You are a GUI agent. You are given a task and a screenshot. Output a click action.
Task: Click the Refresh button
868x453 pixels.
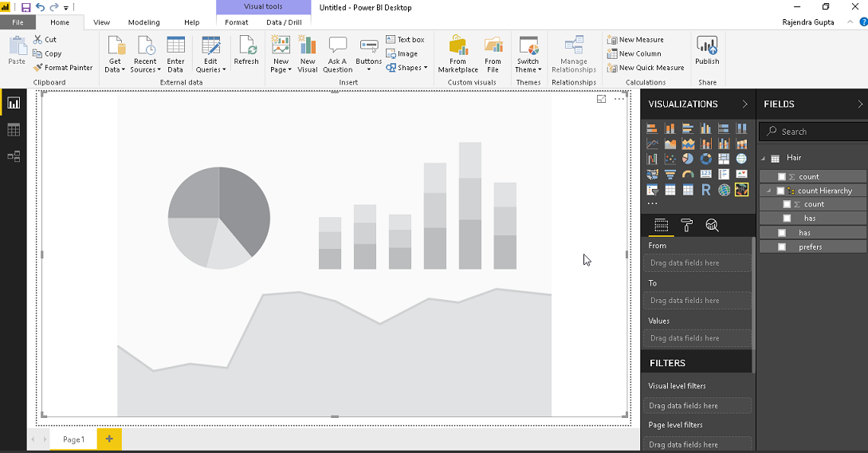coord(246,50)
